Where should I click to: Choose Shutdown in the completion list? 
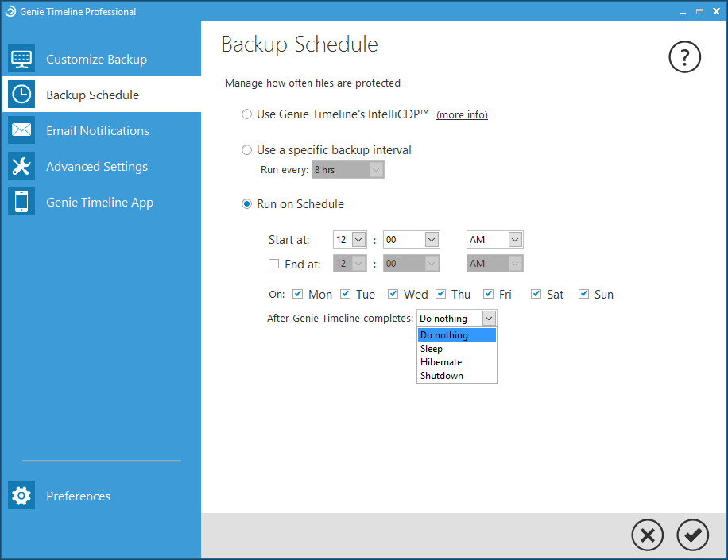pyautogui.click(x=442, y=376)
